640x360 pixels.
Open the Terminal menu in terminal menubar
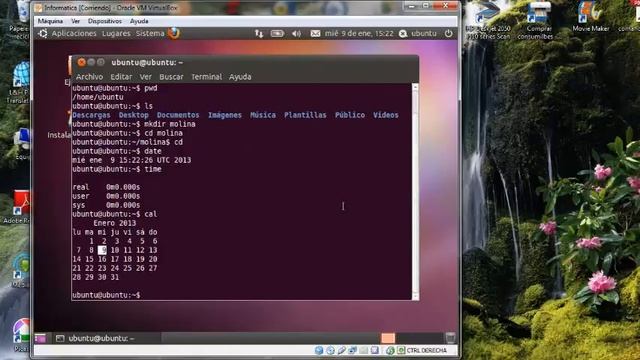(207, 77)
